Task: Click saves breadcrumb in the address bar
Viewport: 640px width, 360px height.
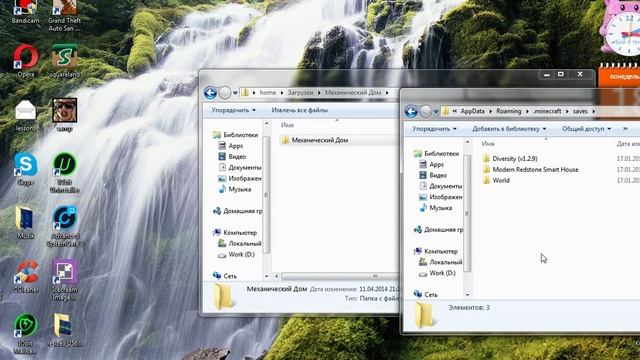Action: pos(580,111)
